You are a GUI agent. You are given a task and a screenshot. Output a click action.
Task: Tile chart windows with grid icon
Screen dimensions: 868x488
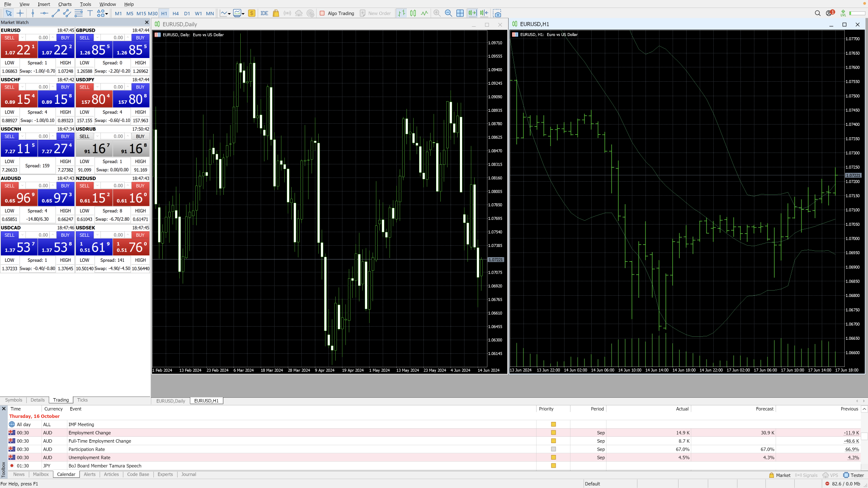tap(460, 13)
